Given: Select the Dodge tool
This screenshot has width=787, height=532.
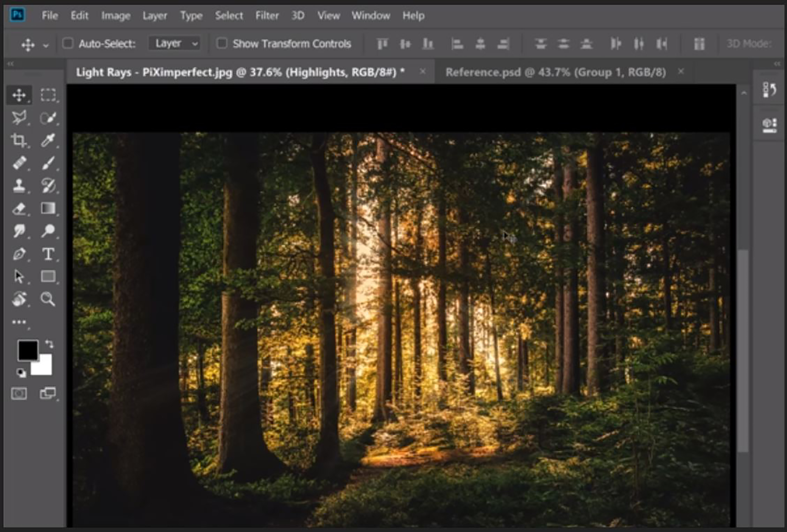Looking at the screenshot, I should (48, 231).
